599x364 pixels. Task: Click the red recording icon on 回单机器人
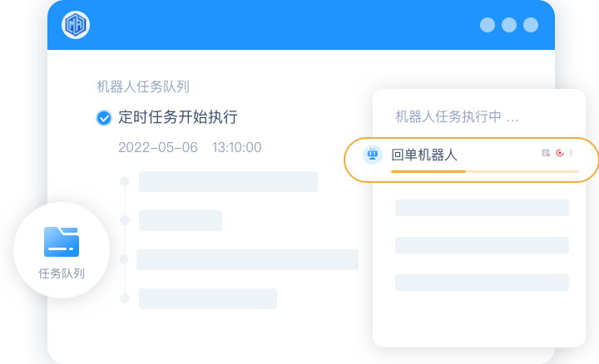click(x=560, y=153)
